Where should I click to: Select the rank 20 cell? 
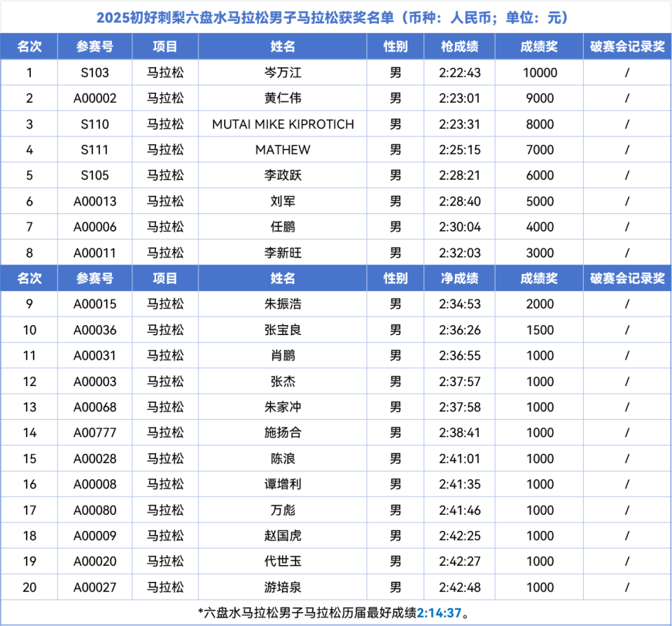pos(29,588)
